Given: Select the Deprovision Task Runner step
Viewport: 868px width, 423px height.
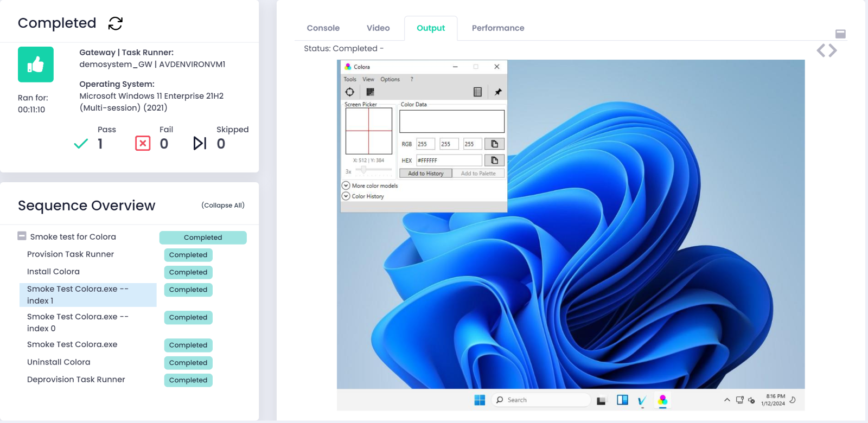Looking at the screenshot, I should [x=76, y=380].
